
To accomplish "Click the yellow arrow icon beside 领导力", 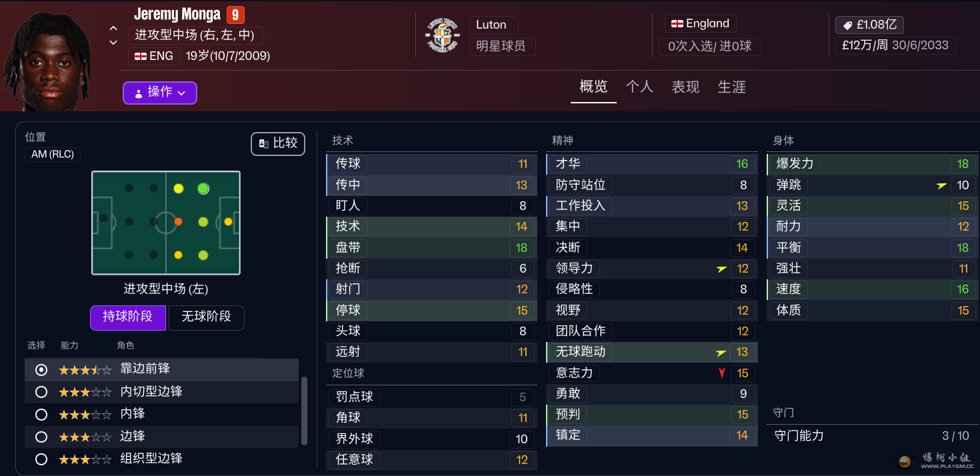I will coord(721,269).
